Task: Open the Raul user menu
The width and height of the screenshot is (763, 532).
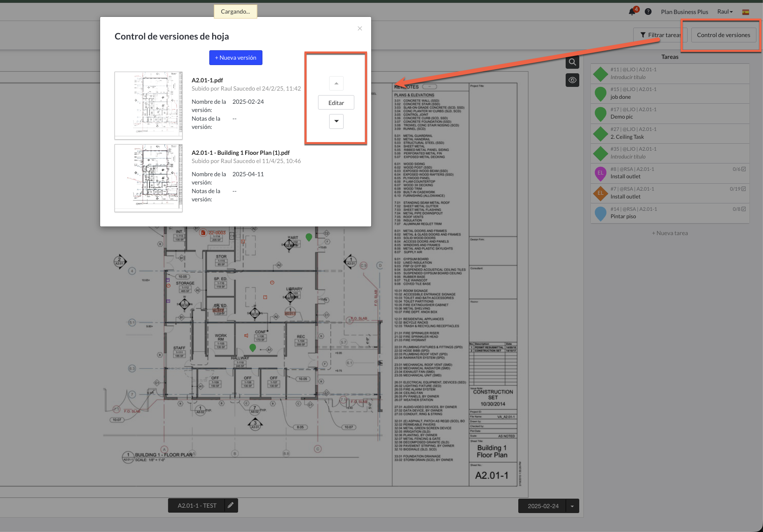Action: 725,12
